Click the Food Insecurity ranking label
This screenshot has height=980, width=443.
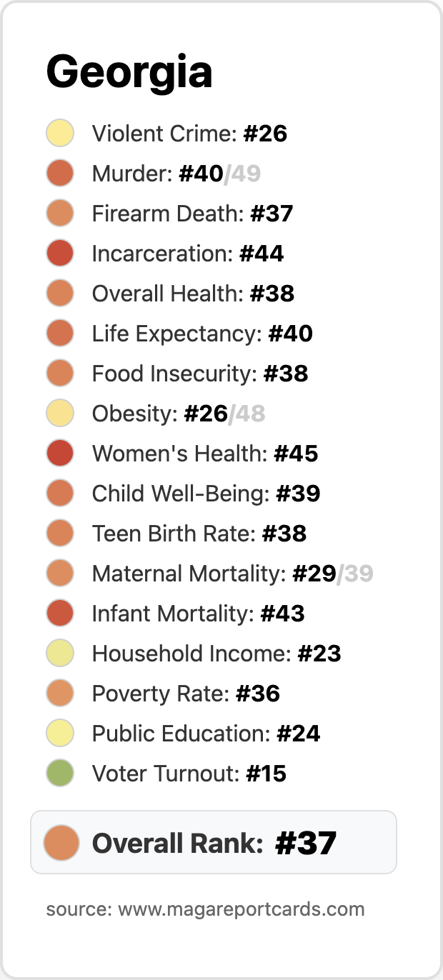pos(200,374)
